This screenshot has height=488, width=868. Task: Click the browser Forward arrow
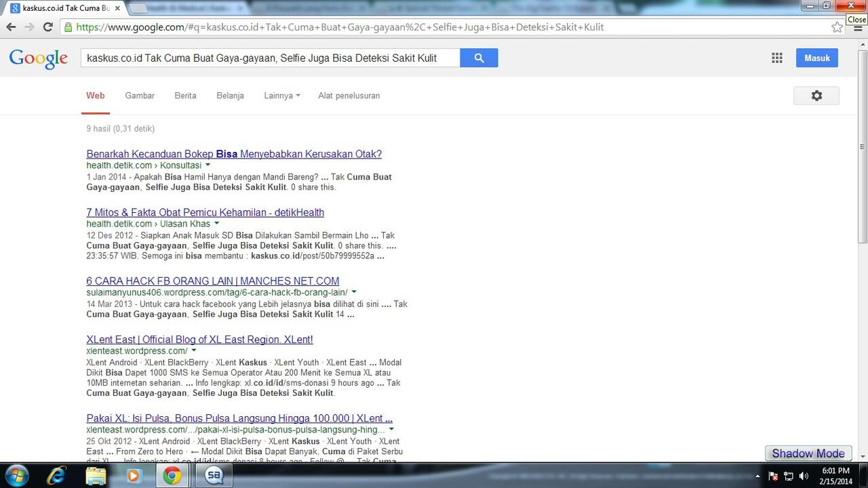tap(29, 27)
